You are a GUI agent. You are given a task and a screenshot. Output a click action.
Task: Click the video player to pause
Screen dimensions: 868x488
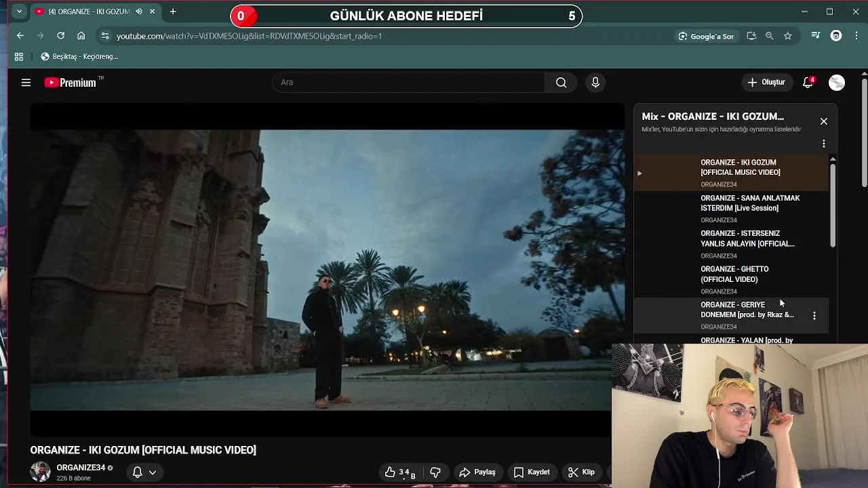327,270
